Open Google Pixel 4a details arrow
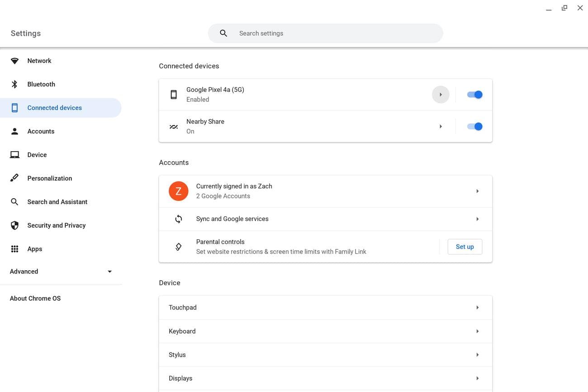This screenshot has height=392, width=588. (441, 95)
